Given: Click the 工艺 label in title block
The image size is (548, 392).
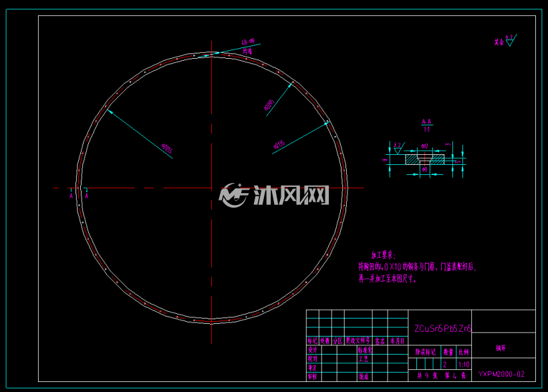Looking at the screenshot, I should [364, 359].
